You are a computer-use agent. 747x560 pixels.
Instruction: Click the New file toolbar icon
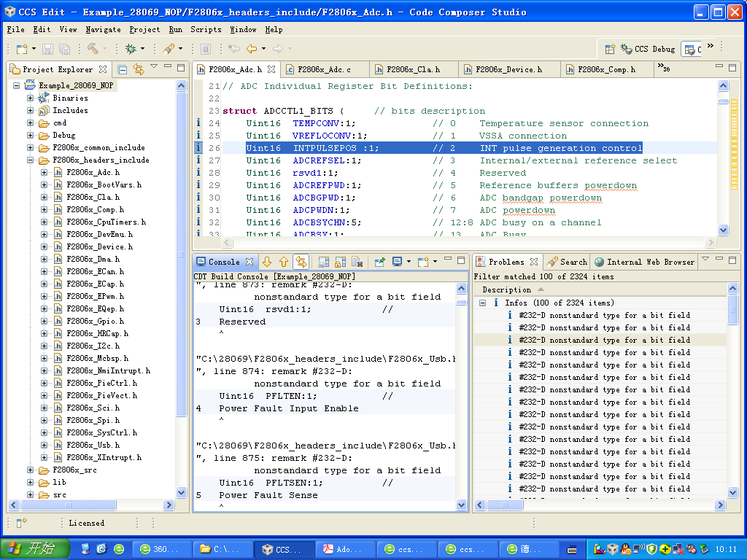tap(22, 49)
